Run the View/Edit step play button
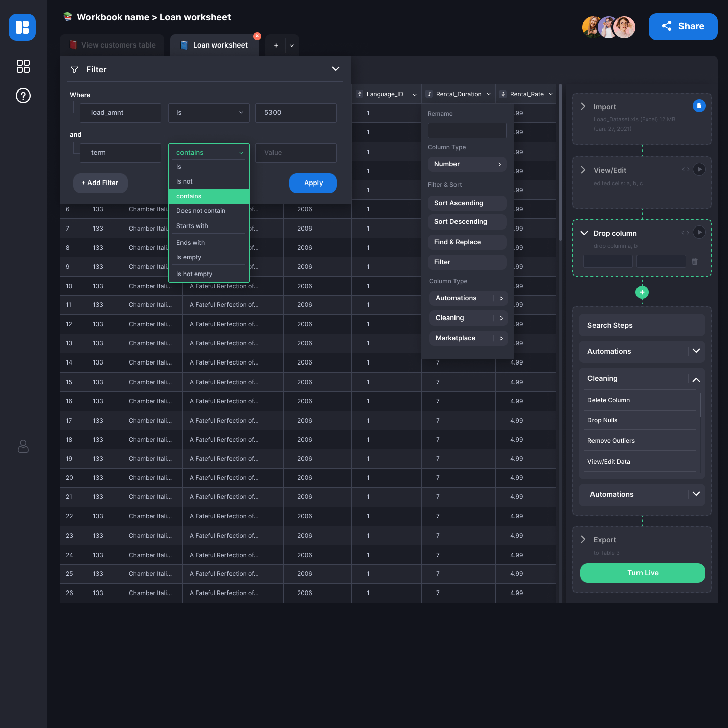The height and width of the screenshot is (728, 728). pyautogui.click(x=699, y=169)
